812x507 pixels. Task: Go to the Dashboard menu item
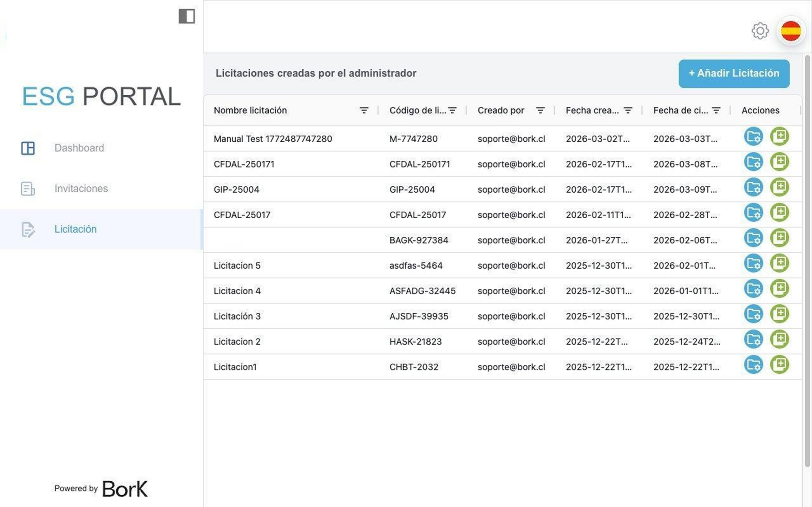[x=79, y=148]
